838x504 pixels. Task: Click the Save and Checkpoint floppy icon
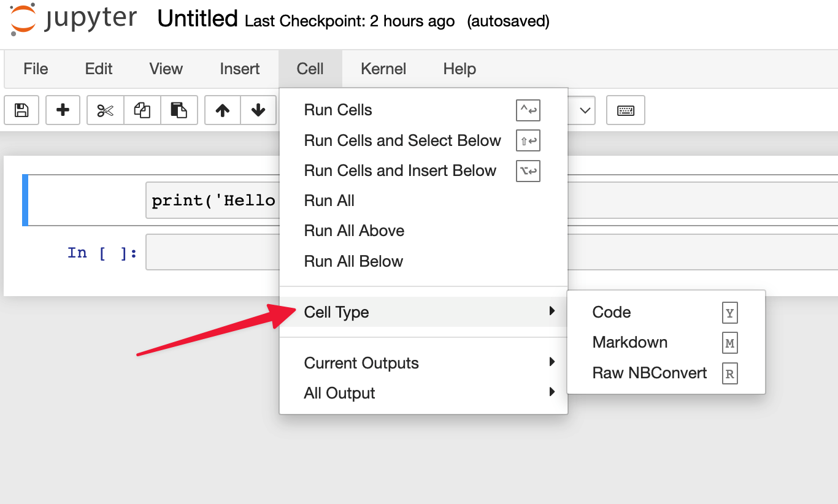click(21, 110)
